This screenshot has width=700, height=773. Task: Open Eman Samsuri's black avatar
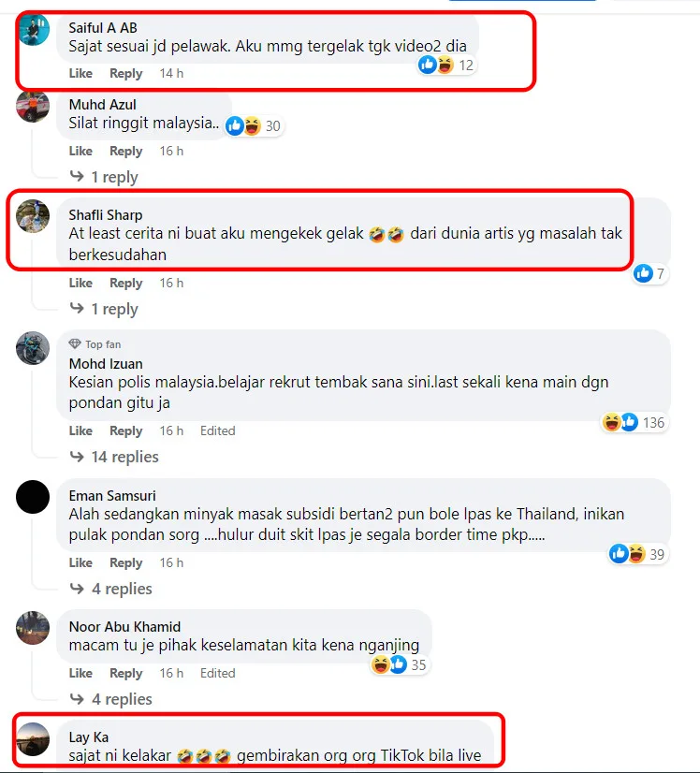(33, 497)
